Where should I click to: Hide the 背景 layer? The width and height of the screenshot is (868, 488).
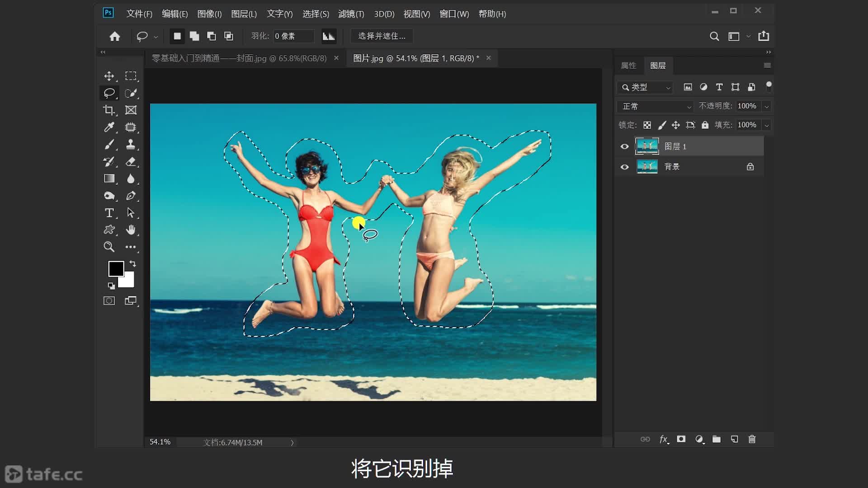click(624, 167)
